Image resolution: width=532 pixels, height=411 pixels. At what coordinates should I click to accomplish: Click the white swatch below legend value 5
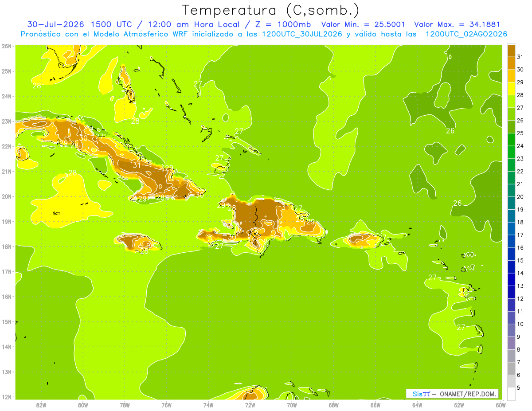511,394
